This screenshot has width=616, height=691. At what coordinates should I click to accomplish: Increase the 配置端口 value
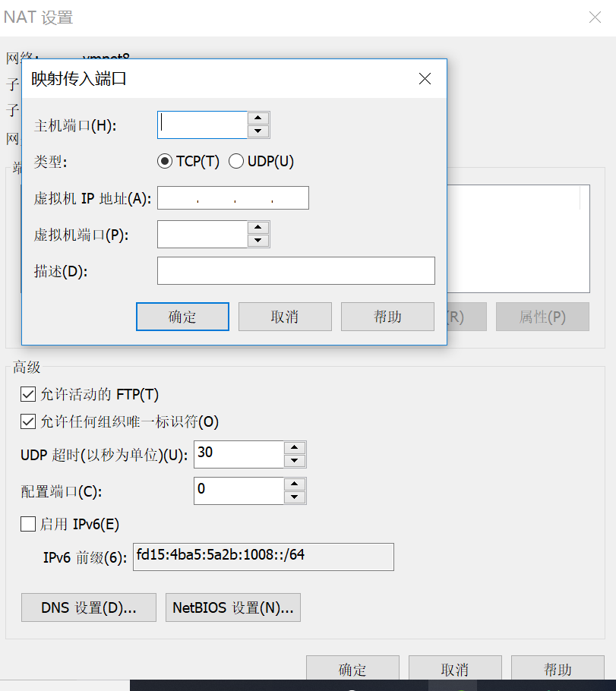click(x=295, y=484)
